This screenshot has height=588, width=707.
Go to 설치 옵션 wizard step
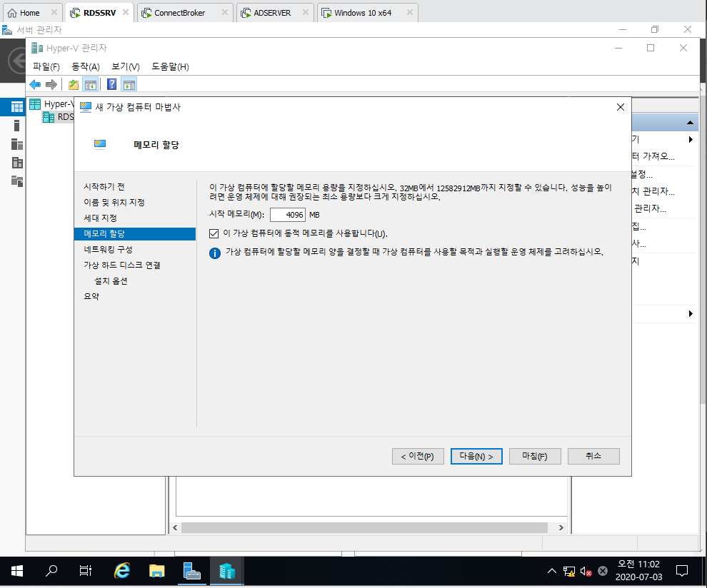point(111,281)
